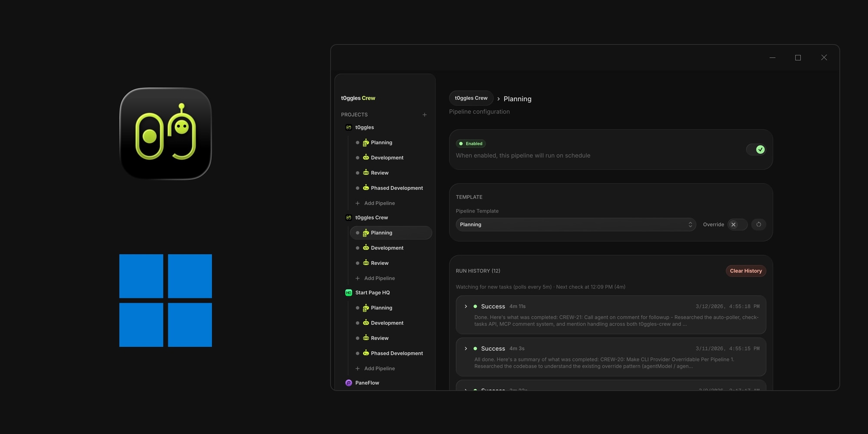Click Review robot icon under t0ggles Crew project
The image size is (868, 434).
[366, 263]
